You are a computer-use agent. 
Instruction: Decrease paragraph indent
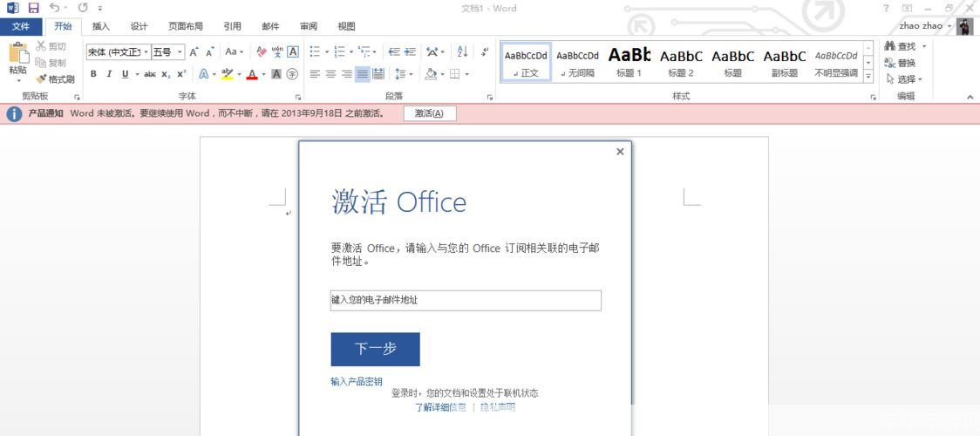coord(394,51)
